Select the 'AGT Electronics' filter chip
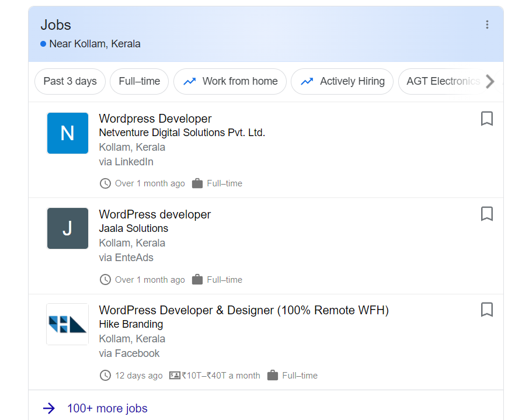Viewport: 529px width, 420px height. (443, 81)
